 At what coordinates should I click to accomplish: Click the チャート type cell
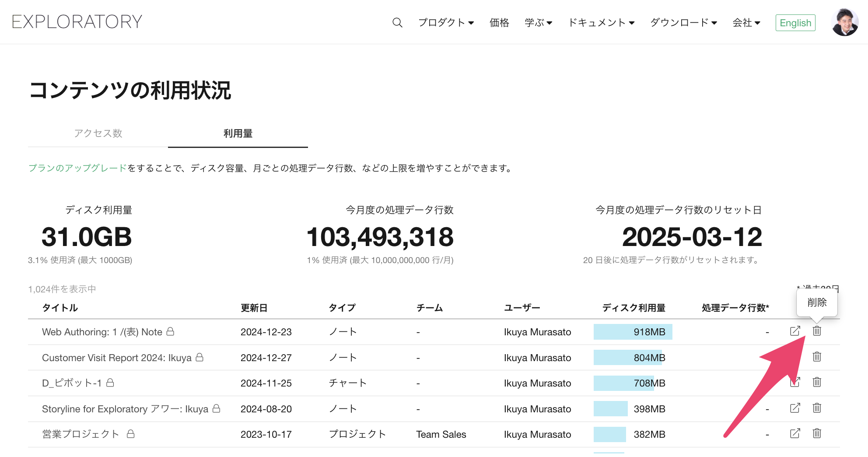[x=348, y=383]
